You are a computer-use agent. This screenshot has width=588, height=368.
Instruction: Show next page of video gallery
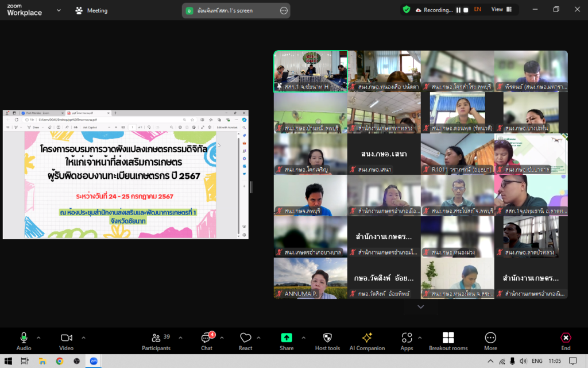420,307
